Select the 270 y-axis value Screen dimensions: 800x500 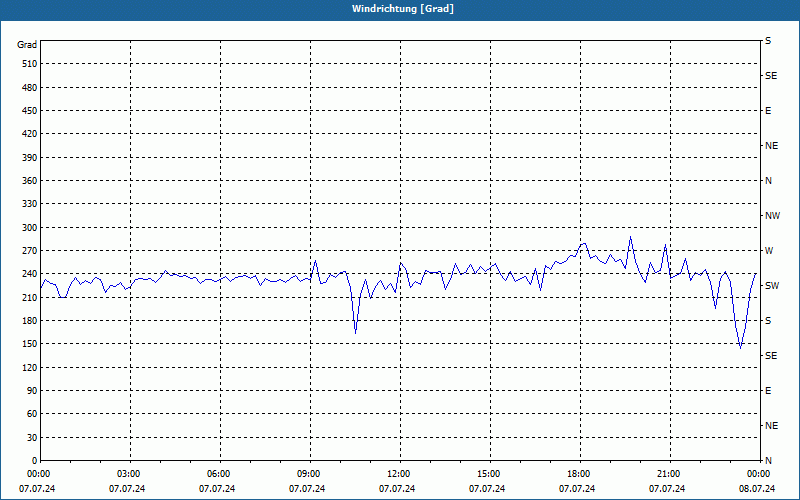[x=30, y=251]
